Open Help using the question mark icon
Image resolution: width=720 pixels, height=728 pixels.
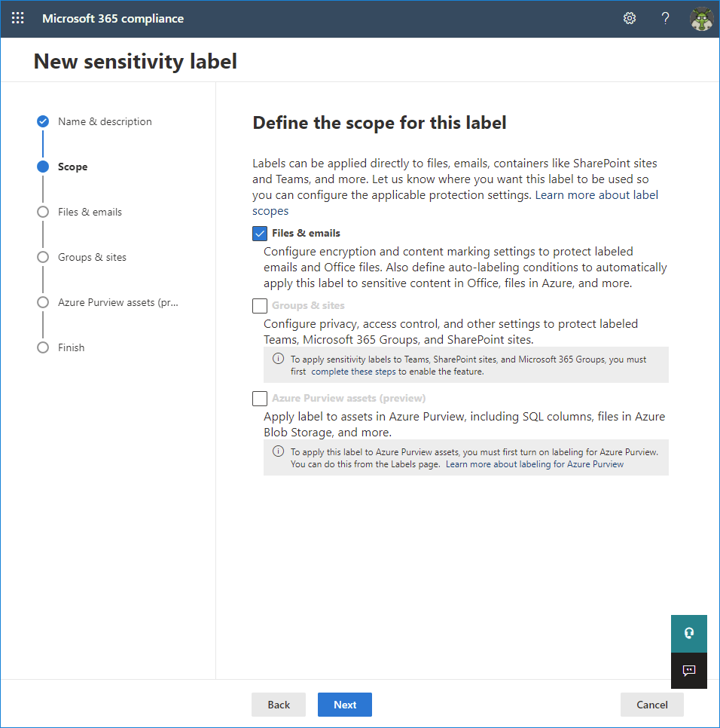(665, 18)
